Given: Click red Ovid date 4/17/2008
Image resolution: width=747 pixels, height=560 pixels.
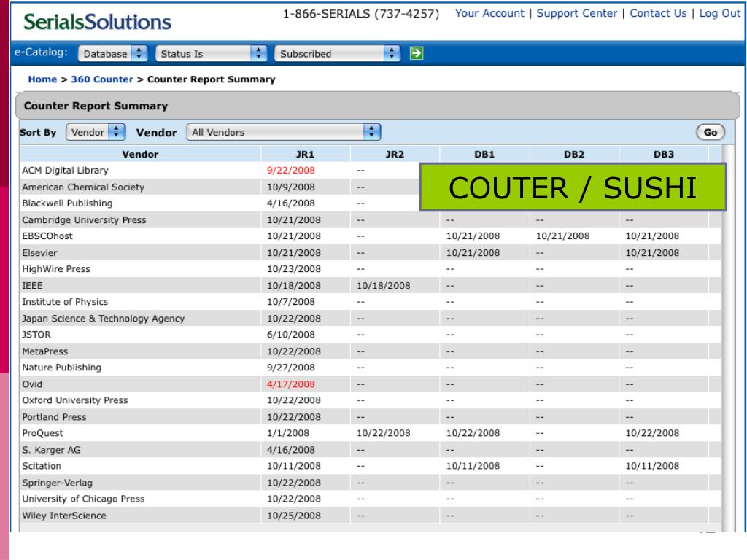Looking at the screenshot, I should pos(290,384).
